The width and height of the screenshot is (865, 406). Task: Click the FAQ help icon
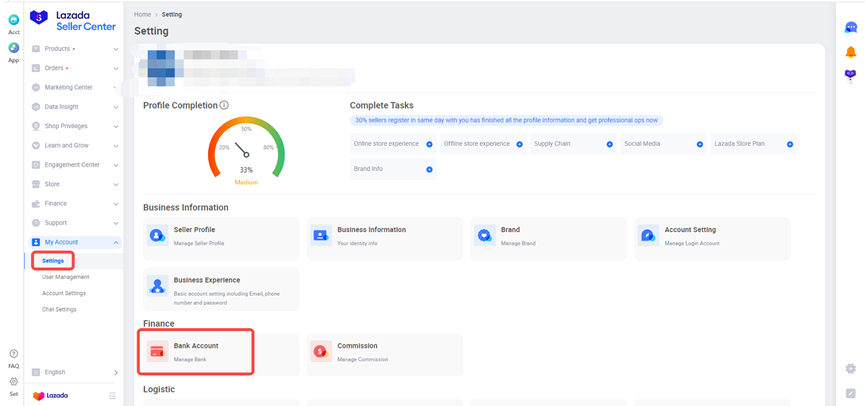(x=14, y=354)
